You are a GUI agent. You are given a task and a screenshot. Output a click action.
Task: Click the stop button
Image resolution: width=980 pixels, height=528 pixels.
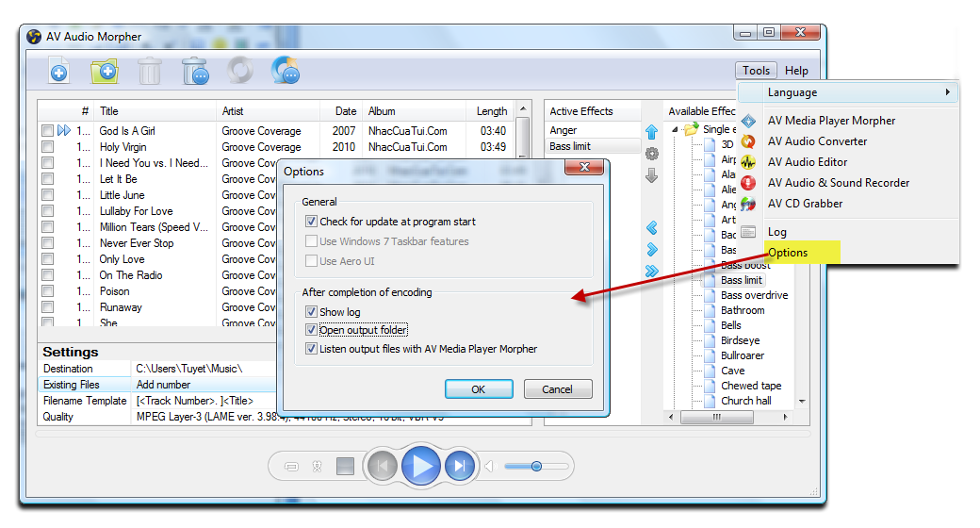pyautogui.click(x=345, y=466)
